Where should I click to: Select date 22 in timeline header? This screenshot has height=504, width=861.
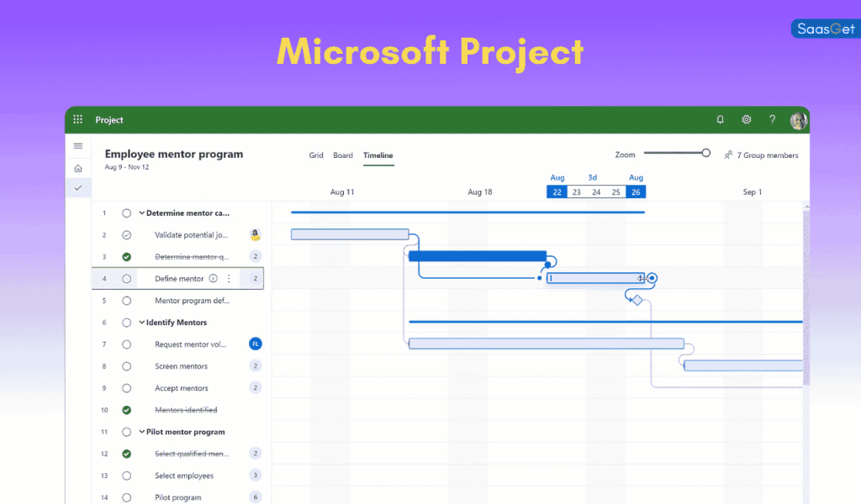click(557, 192)
